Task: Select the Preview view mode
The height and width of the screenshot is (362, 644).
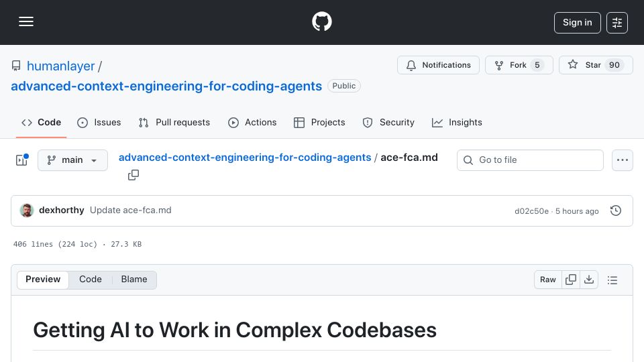Action: click(x=43, y=280)
